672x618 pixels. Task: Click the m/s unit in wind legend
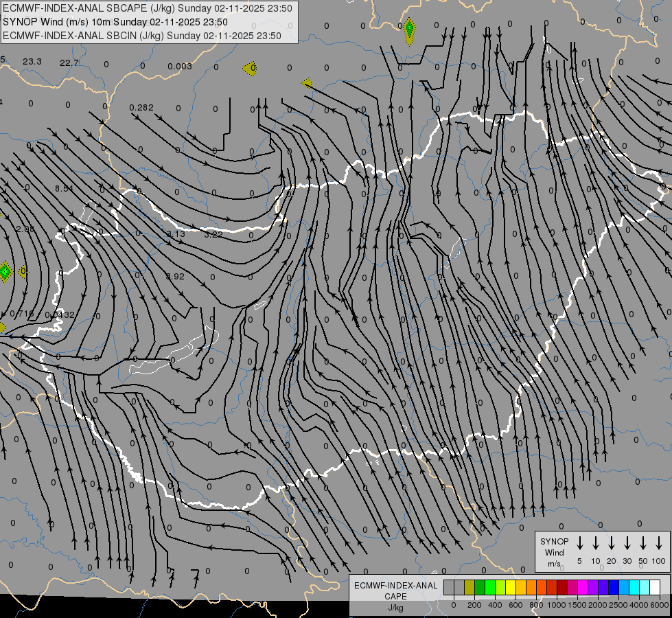554,564
